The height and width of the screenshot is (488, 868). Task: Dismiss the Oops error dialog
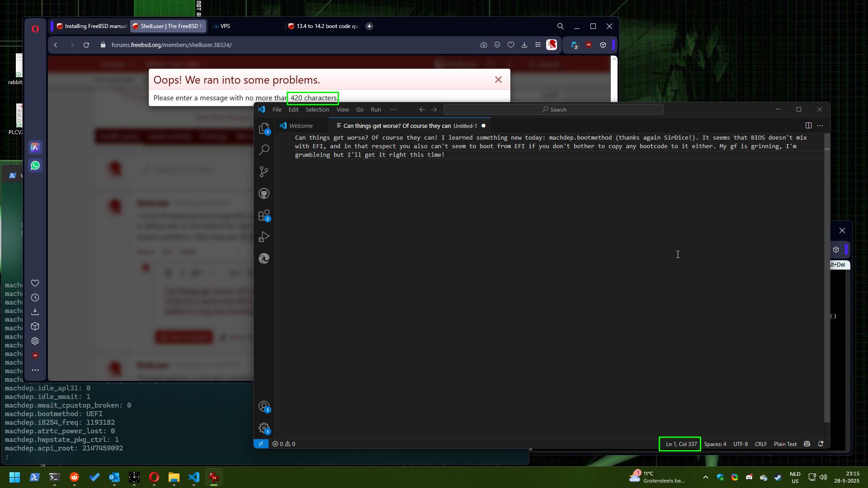[498, 80]
